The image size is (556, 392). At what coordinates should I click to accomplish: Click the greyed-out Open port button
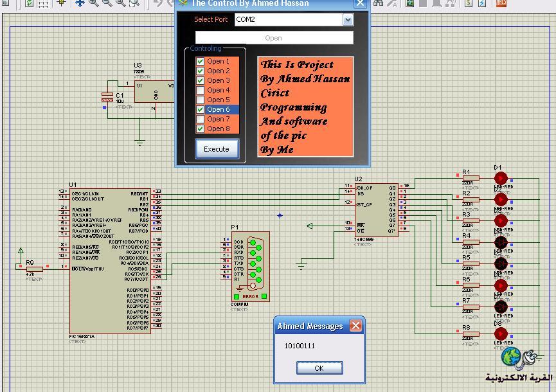point(274,38)
